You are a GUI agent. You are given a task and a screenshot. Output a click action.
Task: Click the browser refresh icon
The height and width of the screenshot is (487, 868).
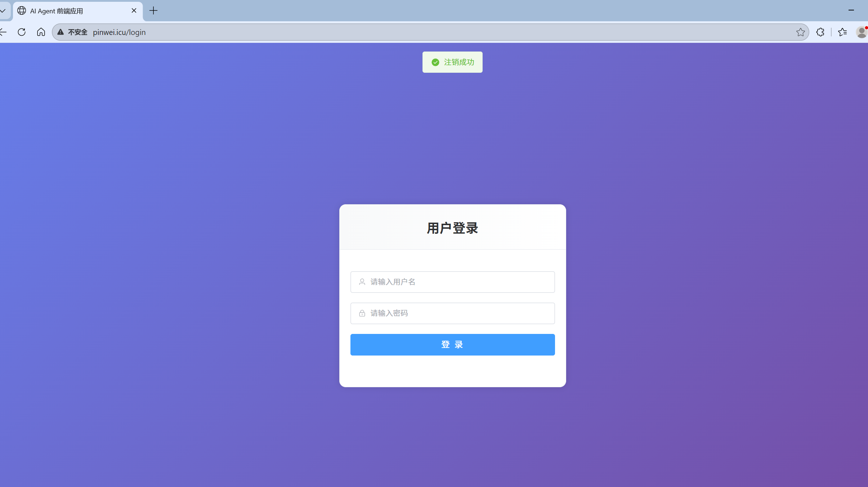pyautogui.click(x=22, y=32)
